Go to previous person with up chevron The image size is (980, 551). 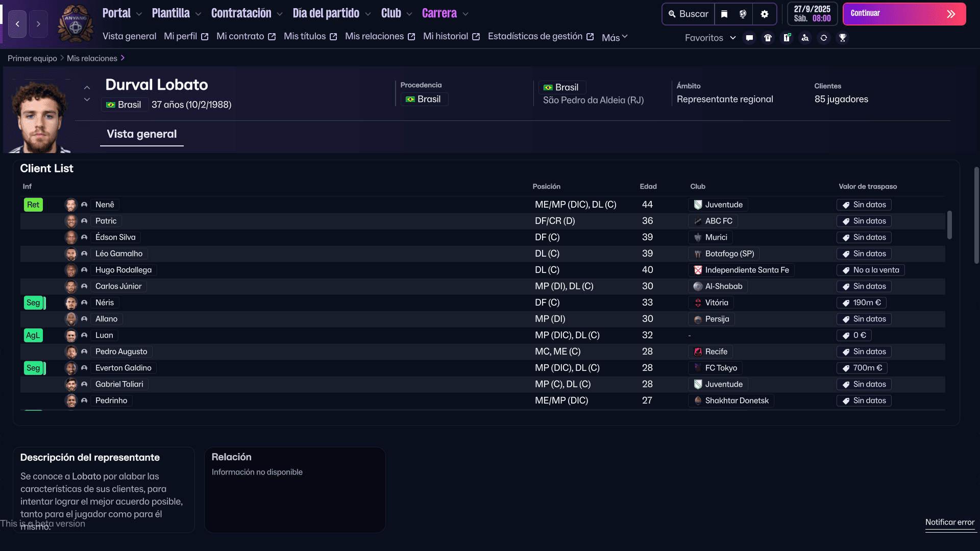87,88
